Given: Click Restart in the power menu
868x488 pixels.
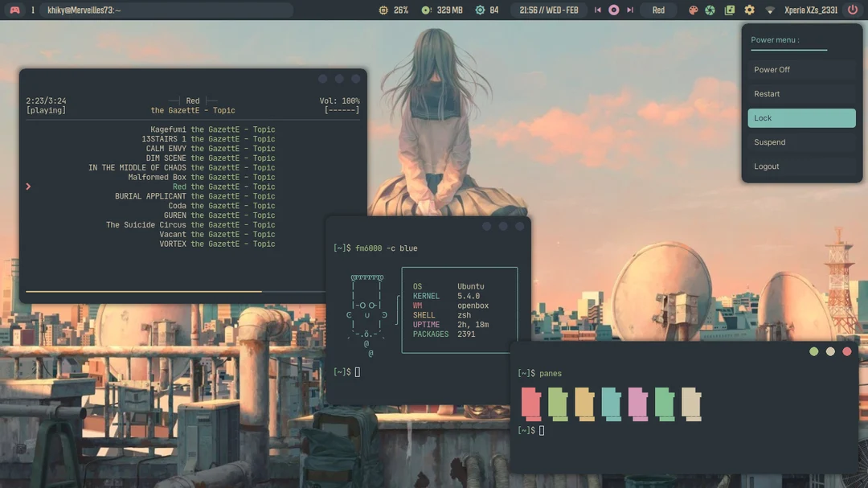Looking at the screenshot, I should pyautogui.click(x=800, y=93).
